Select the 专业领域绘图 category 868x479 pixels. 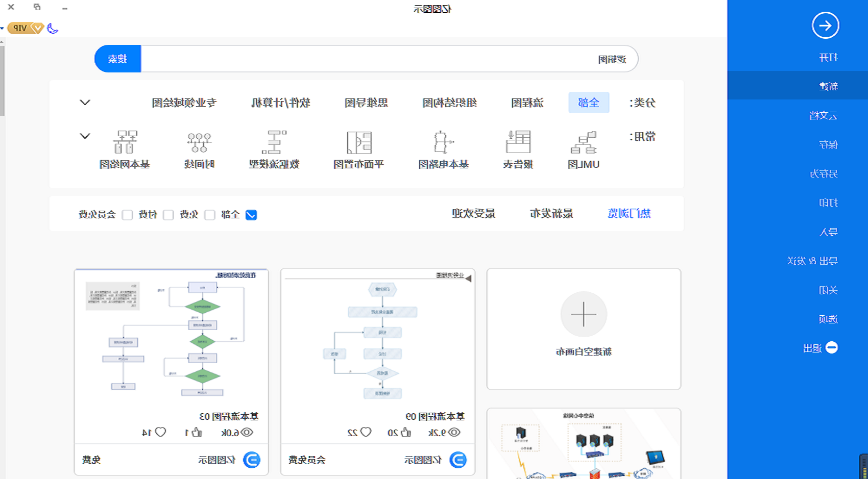point(184,103)
